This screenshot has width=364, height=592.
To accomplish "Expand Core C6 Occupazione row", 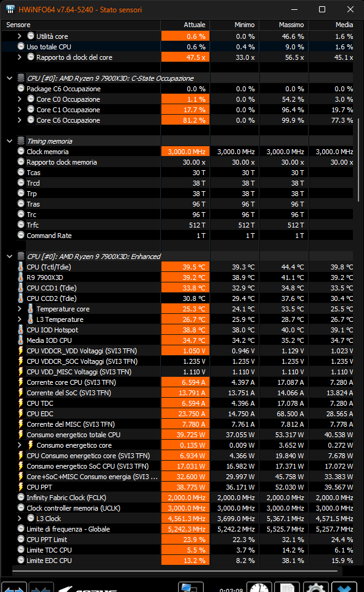I will [20, 120].
